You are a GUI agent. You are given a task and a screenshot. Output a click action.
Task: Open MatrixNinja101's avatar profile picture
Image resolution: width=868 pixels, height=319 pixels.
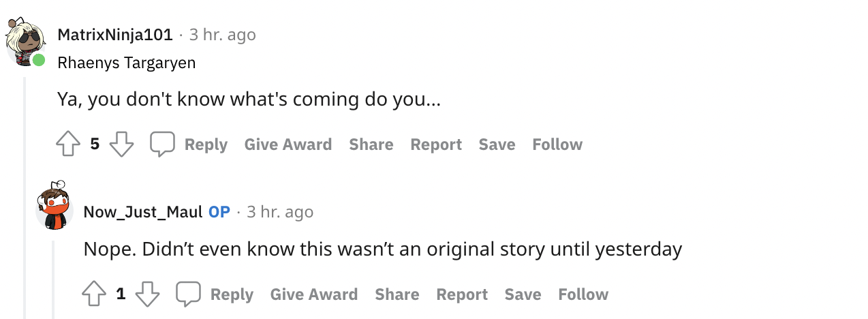coord(25,41)
